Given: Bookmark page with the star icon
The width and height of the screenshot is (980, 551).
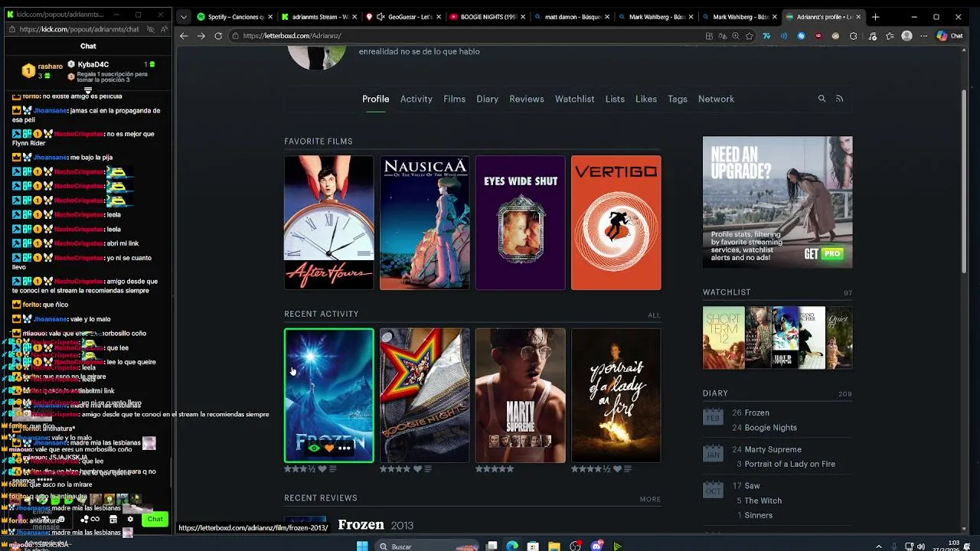Looking at the screenshot, I should pos(749,36).
